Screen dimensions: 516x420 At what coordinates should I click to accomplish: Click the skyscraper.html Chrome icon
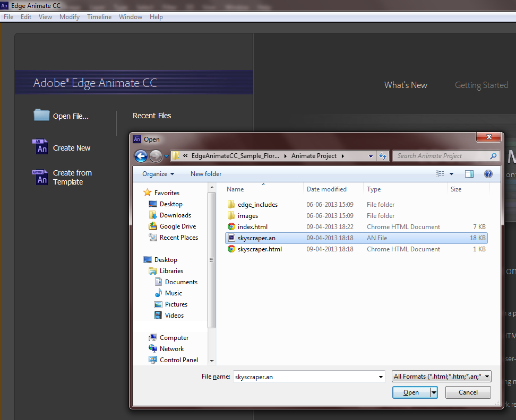231,249
